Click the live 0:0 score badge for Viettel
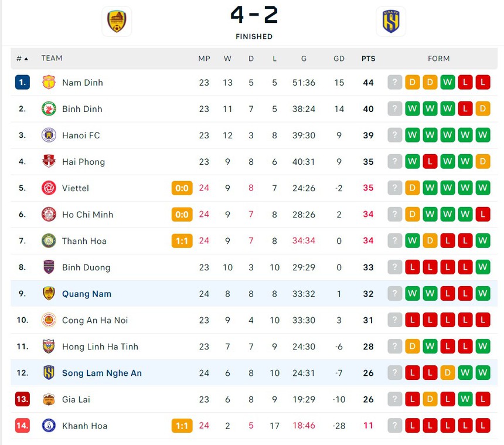Screen dimensions: 504x445 [x=182, y=188]
